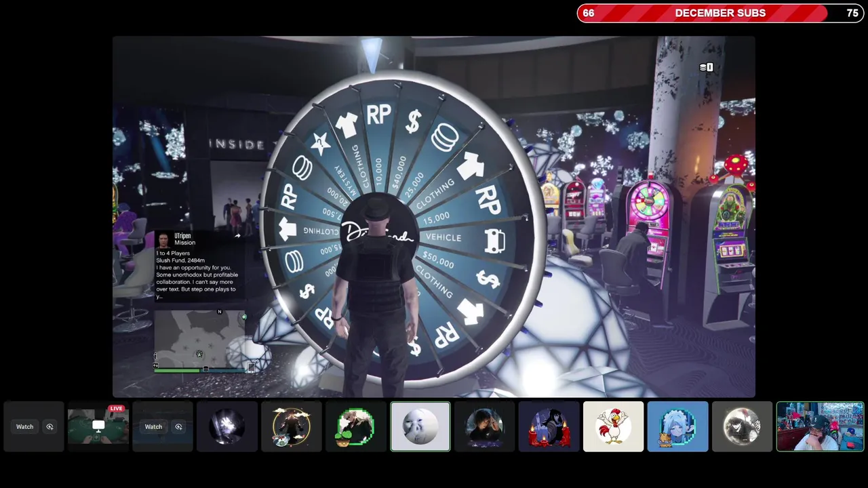Click the LIVE badge on the stream tile
The image size is (868, 488).
(117, 409)
